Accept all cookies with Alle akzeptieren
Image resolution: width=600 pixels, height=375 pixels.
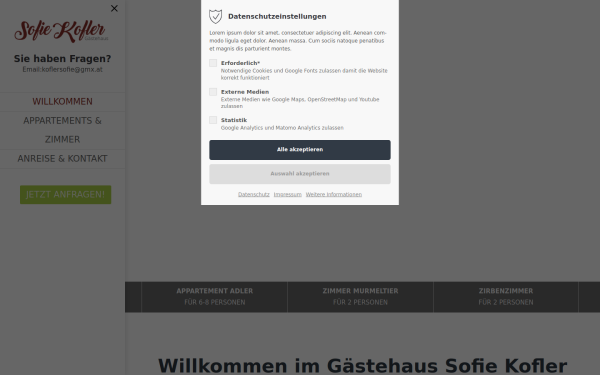click(300, 150)
